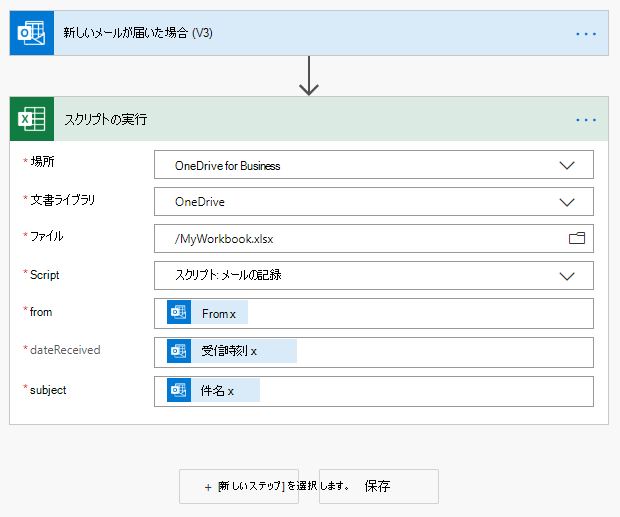This screenshot has height=517, width=620.
Task: Open the file picker folder icon for ファイル
Action: (577, 238)
